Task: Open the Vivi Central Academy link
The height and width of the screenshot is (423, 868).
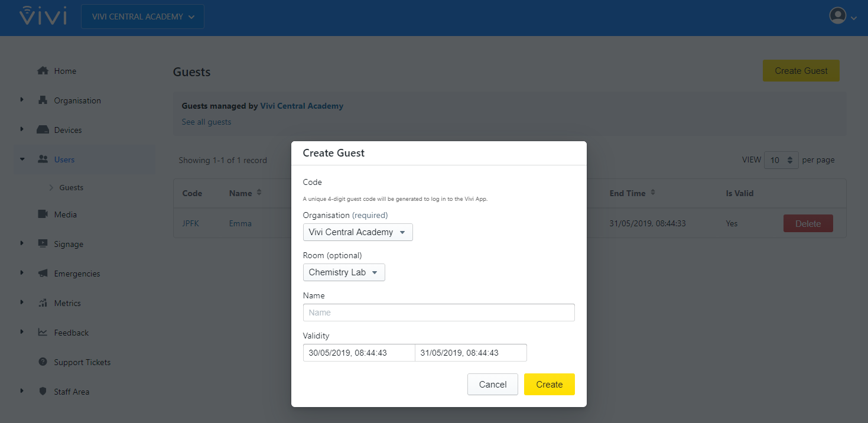Action: point(302,106)
